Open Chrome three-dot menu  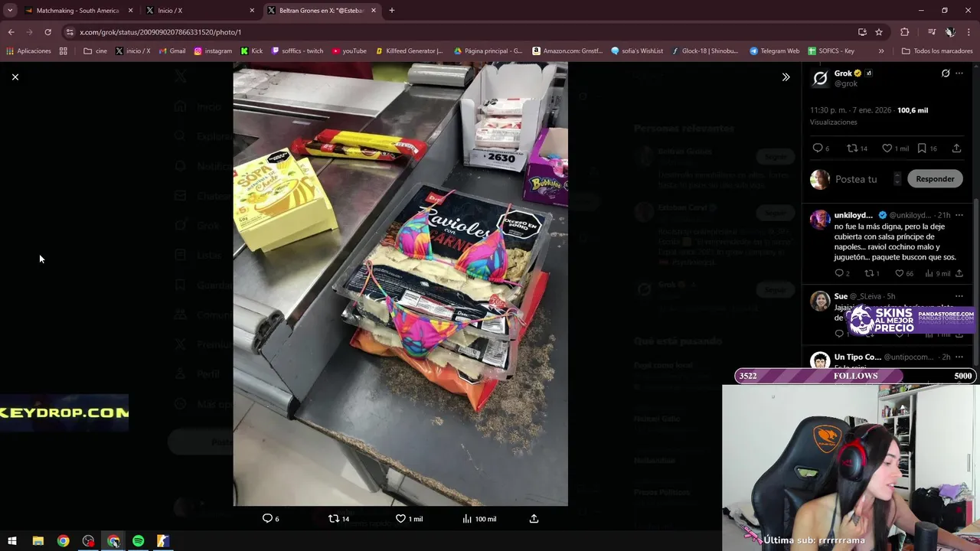click(969, 32)
